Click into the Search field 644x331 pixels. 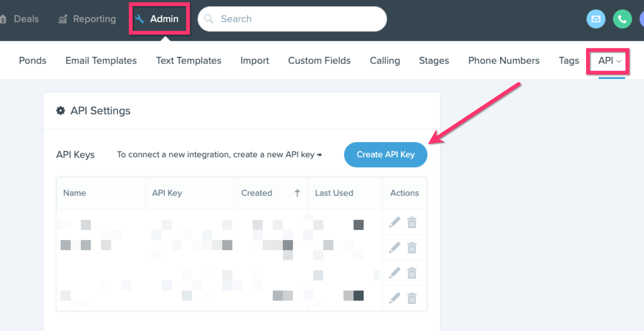[292, 19]
